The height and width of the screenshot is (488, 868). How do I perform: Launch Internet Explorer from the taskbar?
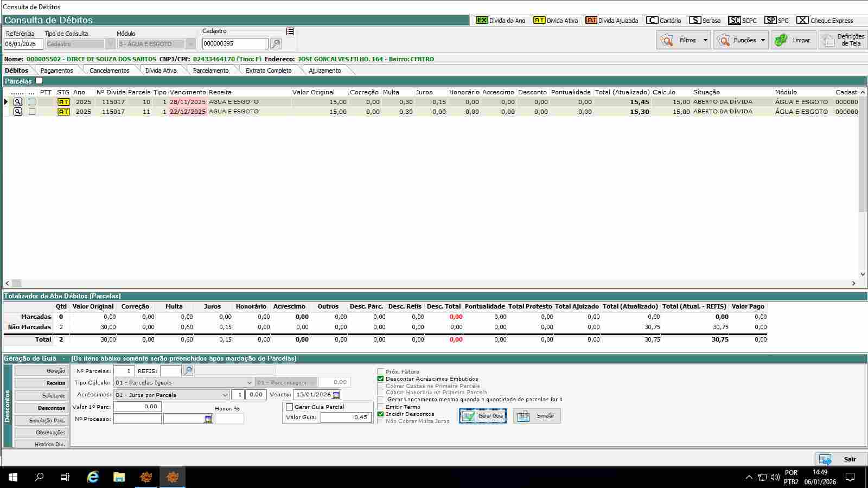pyautogui.click(x=93, y=477)
